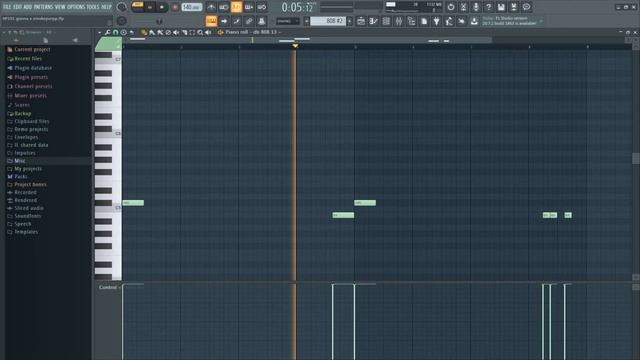
Task: Open the OPTIONS menu
Action: tap(76, 7)
